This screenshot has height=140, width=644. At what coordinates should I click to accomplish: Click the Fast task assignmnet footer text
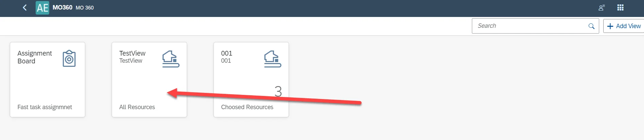pos(44,107)
